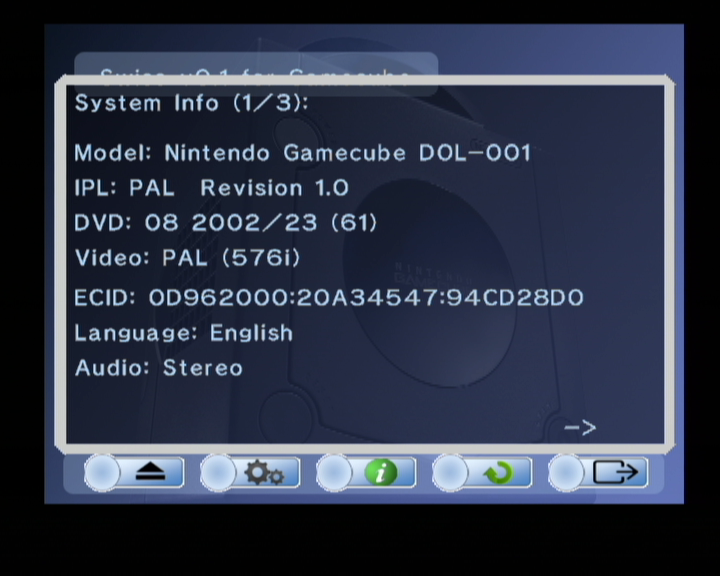Go to next page with arrow
The image size is (720, 576).
click(580, 428)
